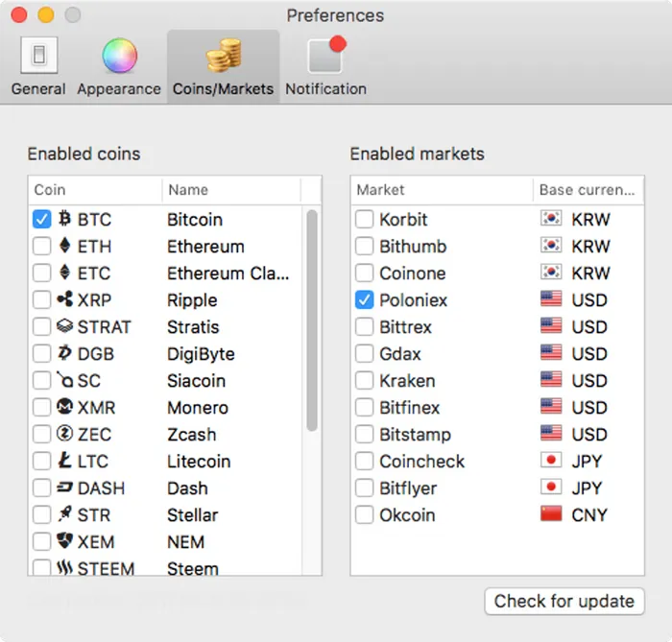Viewport: 672px width, 642px height.
Task: Uncheck the BTC coin checkbox
Action: point(42,220)
